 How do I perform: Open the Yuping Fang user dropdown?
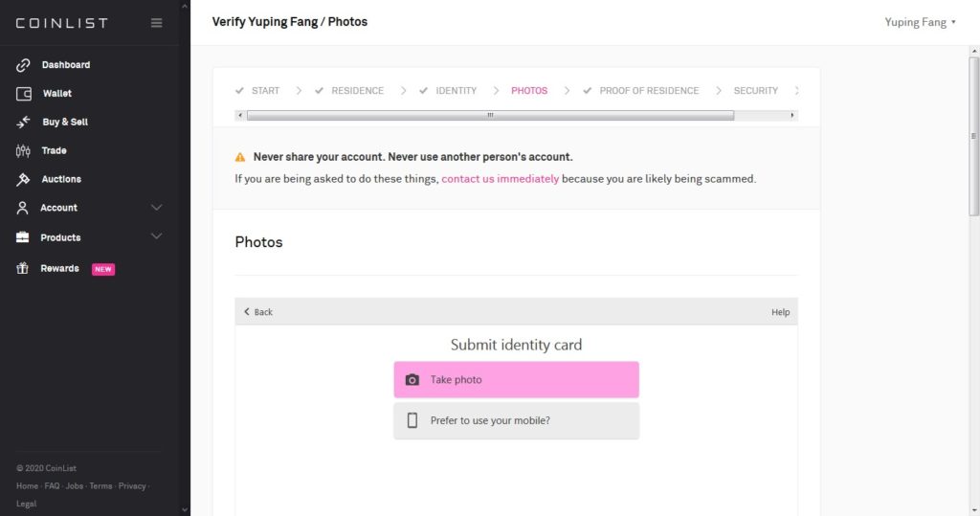pyautogui.click(x=920, y=22)
